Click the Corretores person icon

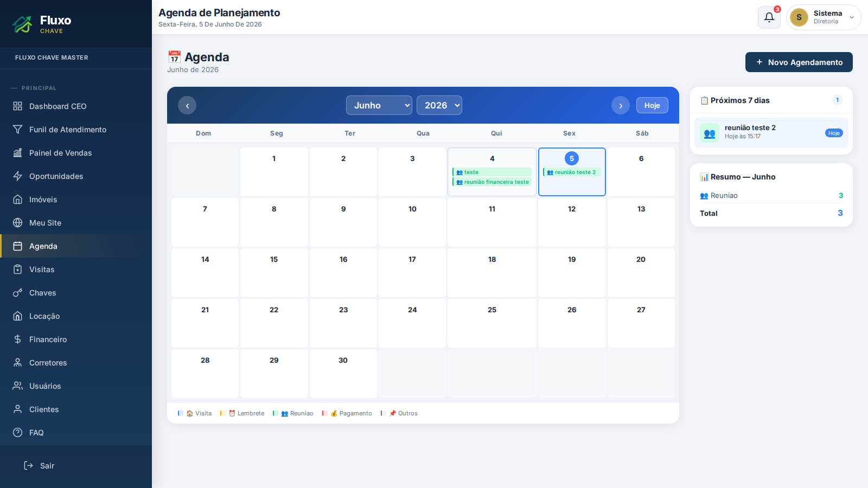[x=18, y=363]
